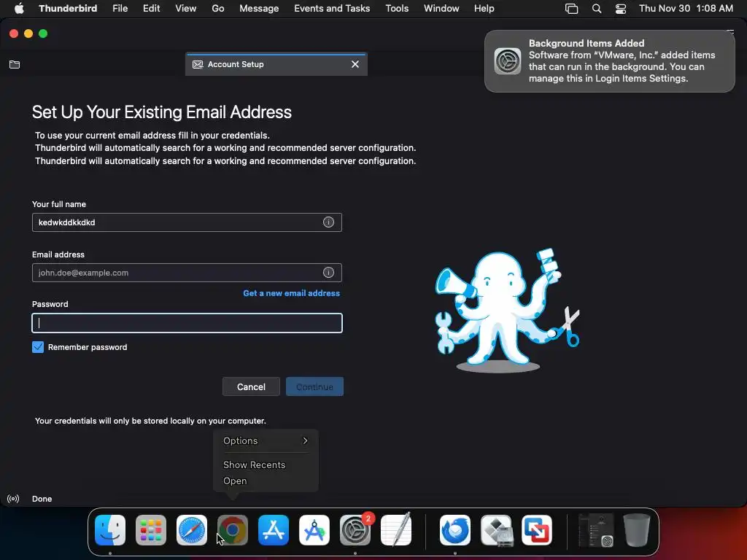Click the Set Up Your Existing Email Address heading
747x560 pixels.
click(x=161, y=112)
